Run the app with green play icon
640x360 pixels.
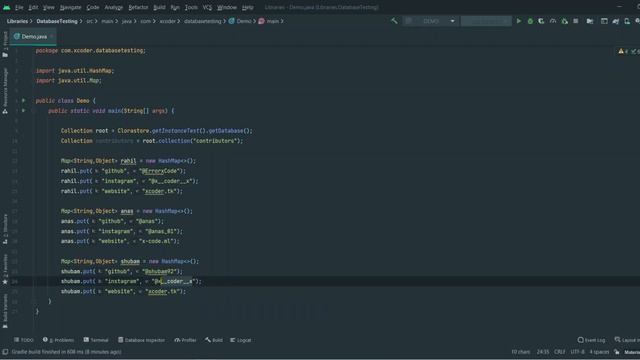(x=519, y=21)
